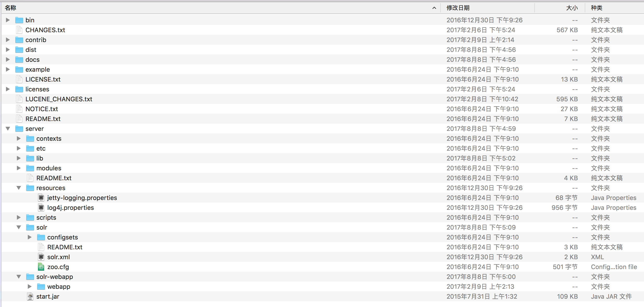The height and width of the screenshot is (307, 644).
Task: Click the bin folder icon
Action: (x=19, y=20)
